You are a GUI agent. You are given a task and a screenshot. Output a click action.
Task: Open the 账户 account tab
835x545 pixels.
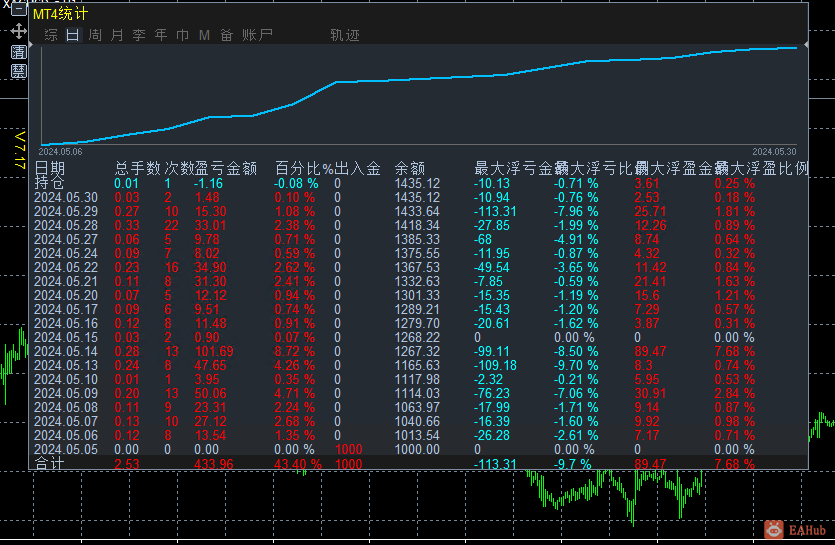[x=258, y=35]
